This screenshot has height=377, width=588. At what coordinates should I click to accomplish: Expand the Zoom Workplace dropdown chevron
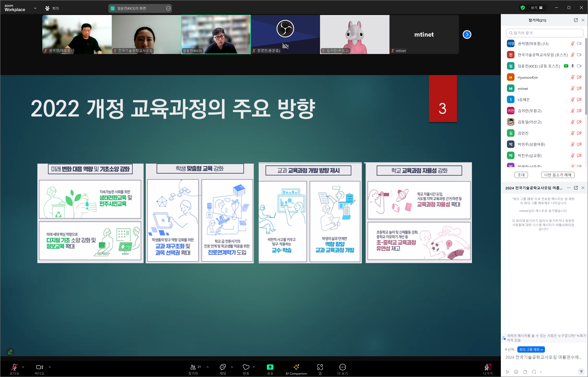(x=35, y=8)
